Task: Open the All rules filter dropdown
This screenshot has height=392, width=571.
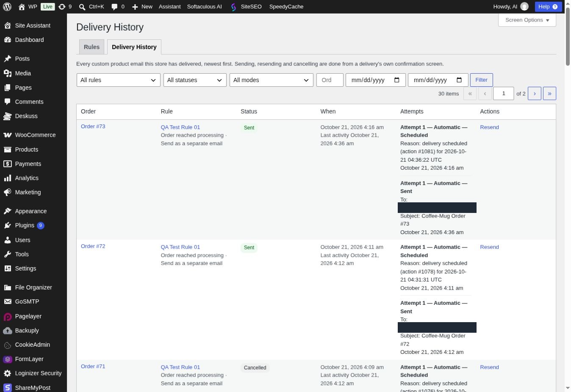Action: click(x=119, y=80)
